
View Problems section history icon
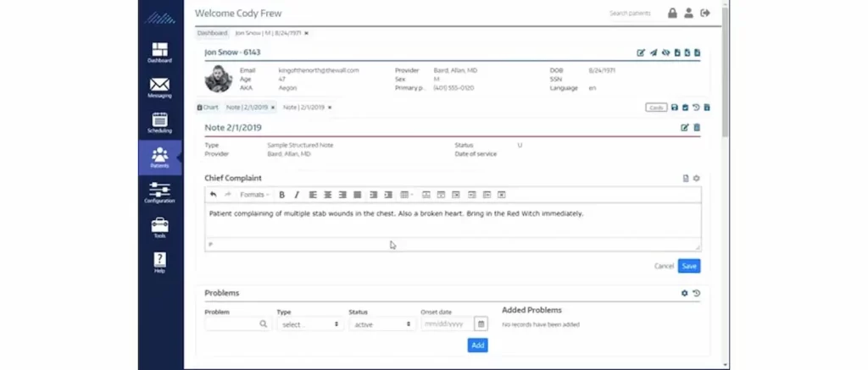[697, 293]
